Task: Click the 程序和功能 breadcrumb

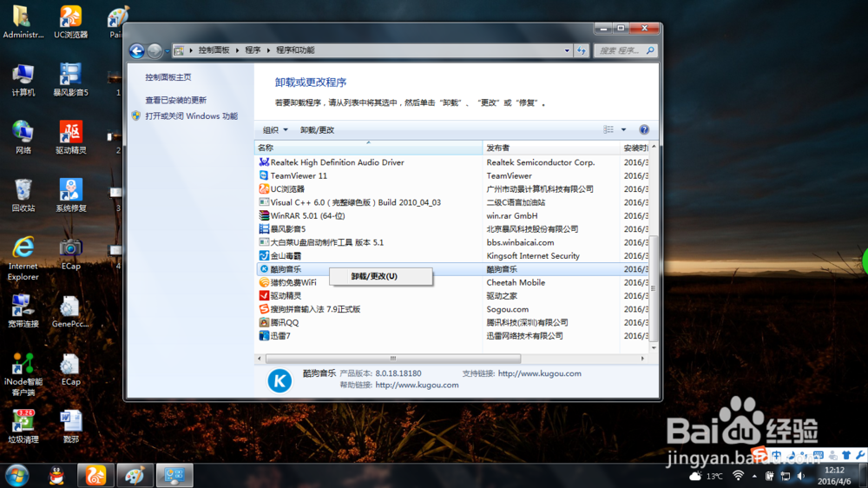Action: pyautogui.click(x=295, y=50)
